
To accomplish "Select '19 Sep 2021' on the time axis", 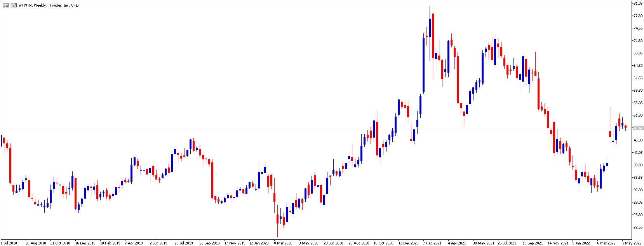I will pos(533,243).
